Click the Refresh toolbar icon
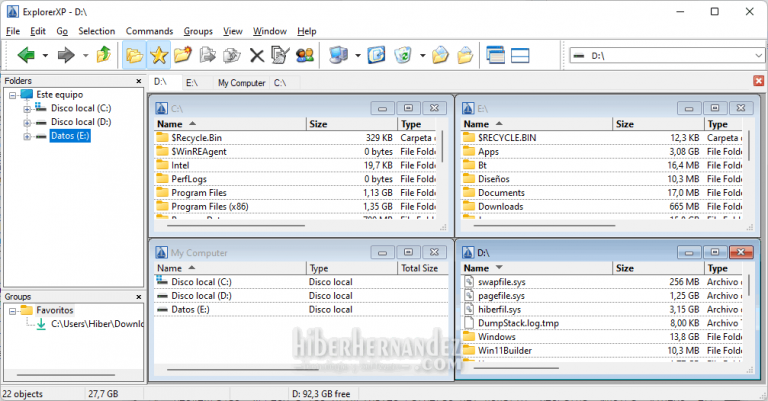768x401 pixels. (376, 55)
